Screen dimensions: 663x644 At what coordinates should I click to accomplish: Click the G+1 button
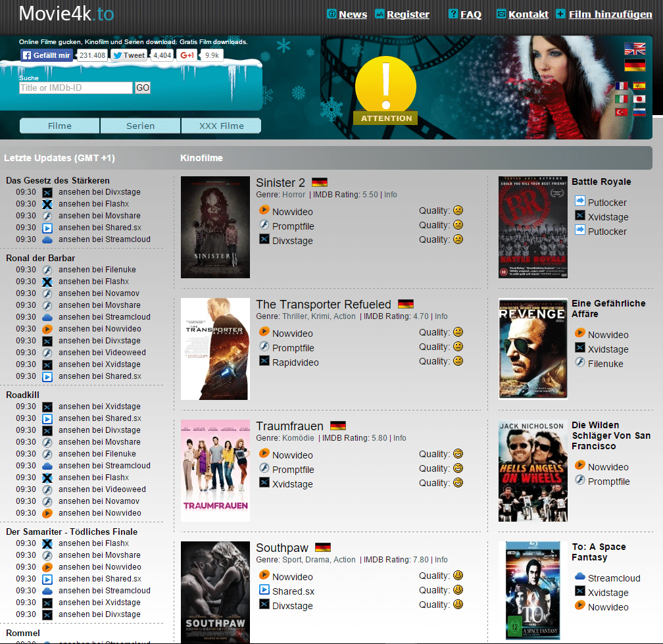187,55
